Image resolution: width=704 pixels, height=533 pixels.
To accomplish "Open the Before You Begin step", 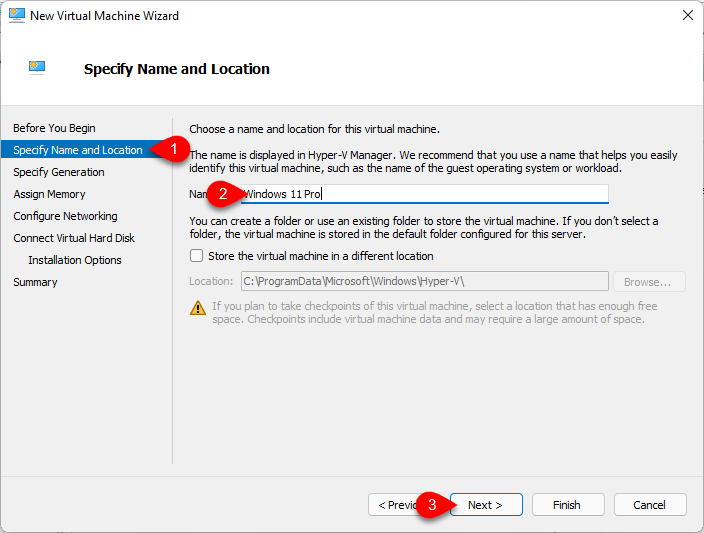I will 54,128.
